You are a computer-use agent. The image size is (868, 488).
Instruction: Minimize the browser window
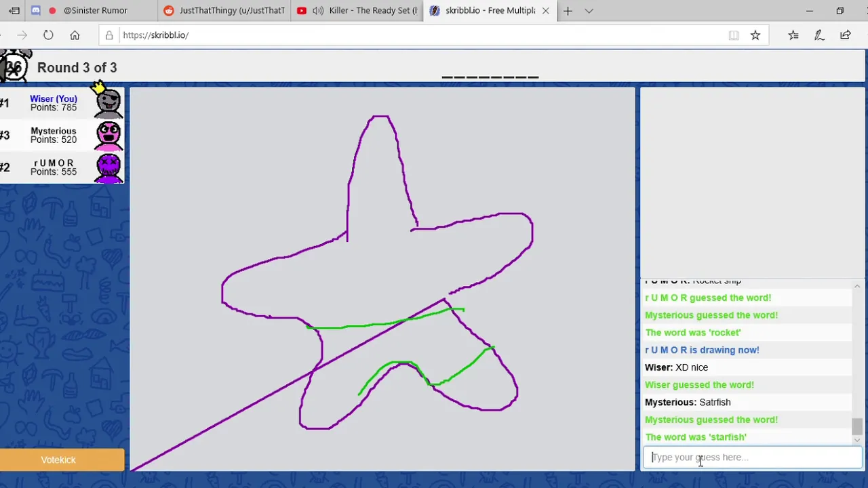click(x=809, y=11)
